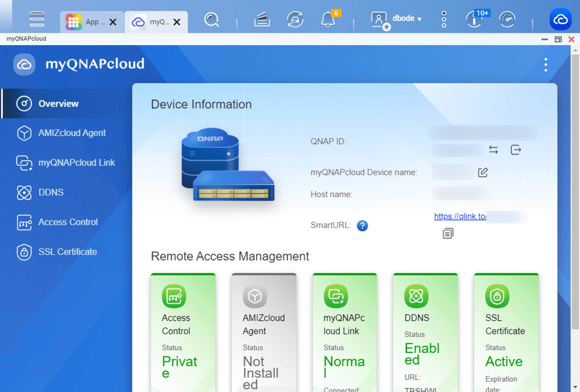The image size is (580, 392).
Task: Open background tasks icon
Action: pos(262,20)
